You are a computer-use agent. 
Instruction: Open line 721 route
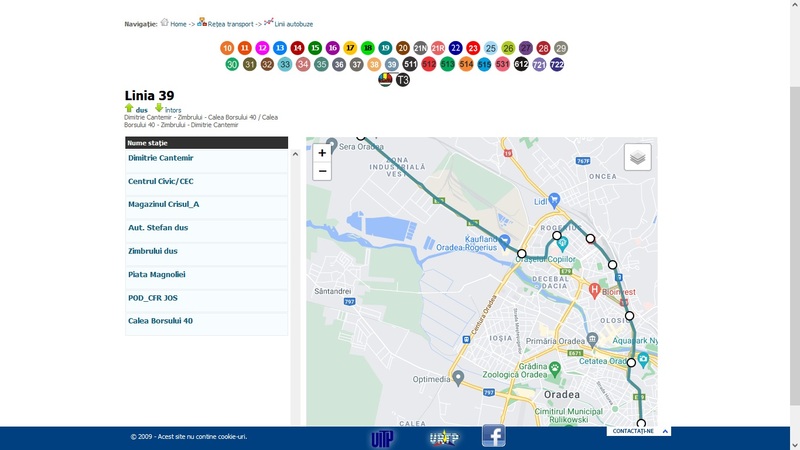(539, 64)
